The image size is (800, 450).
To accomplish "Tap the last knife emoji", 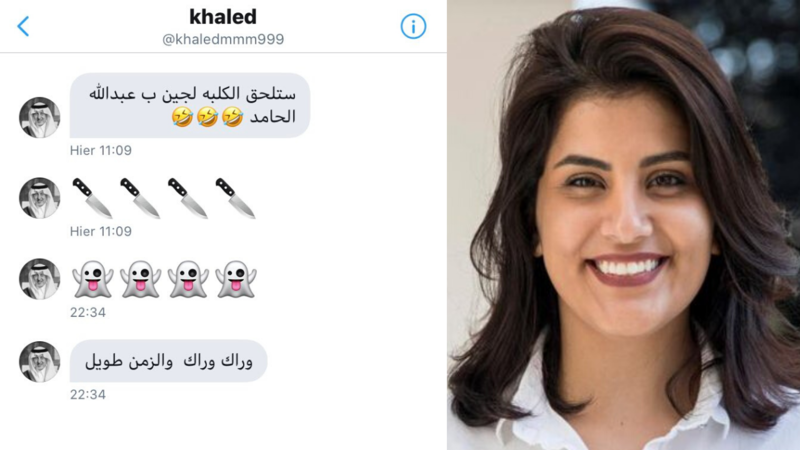I will 235,198.
